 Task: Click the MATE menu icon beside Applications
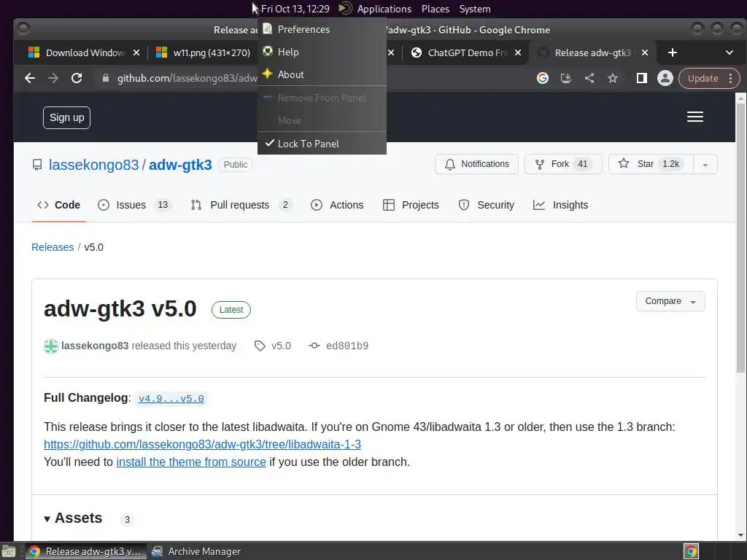click(x=345, y=9)
